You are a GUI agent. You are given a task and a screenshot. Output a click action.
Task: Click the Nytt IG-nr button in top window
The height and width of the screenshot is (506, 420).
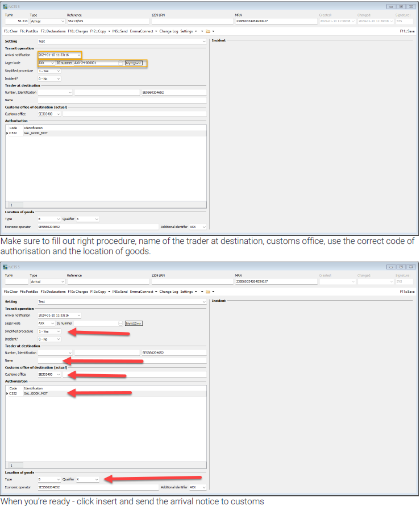(134, 63)
